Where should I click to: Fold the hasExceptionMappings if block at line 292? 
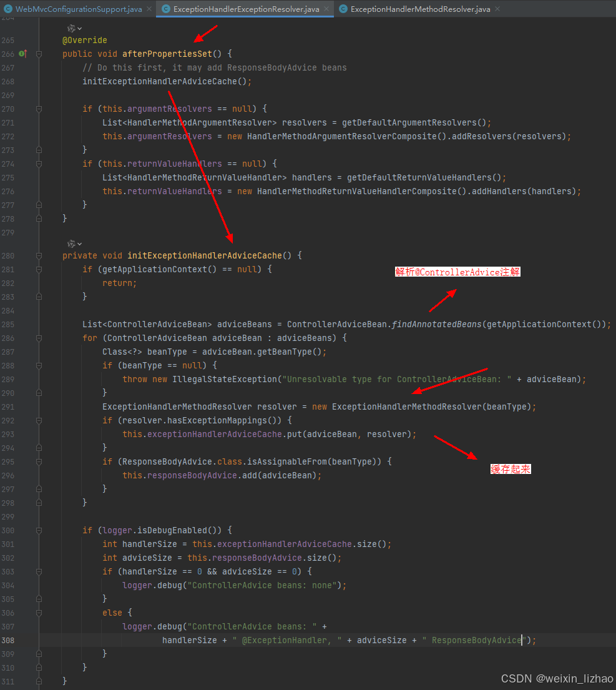point(39,421)
